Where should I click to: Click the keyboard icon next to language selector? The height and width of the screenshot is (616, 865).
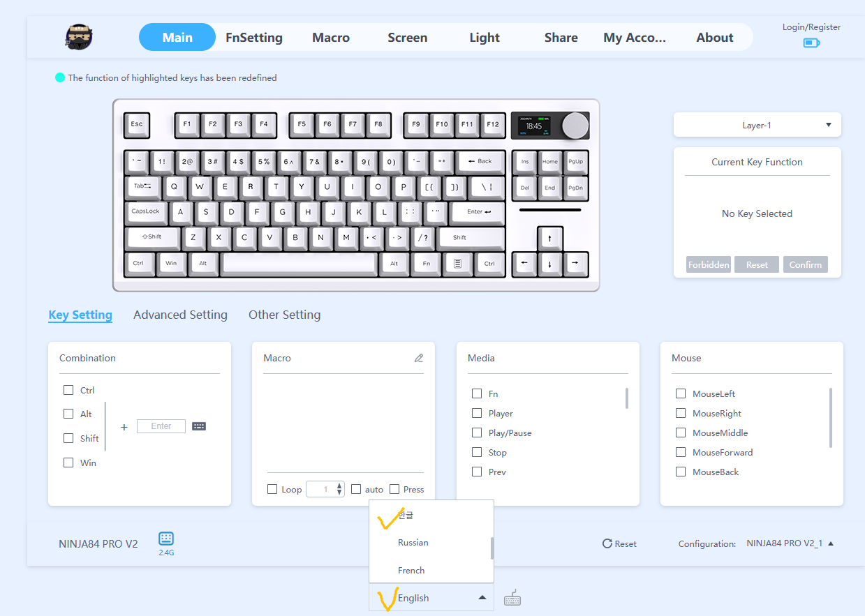click(x=512, y=598)
